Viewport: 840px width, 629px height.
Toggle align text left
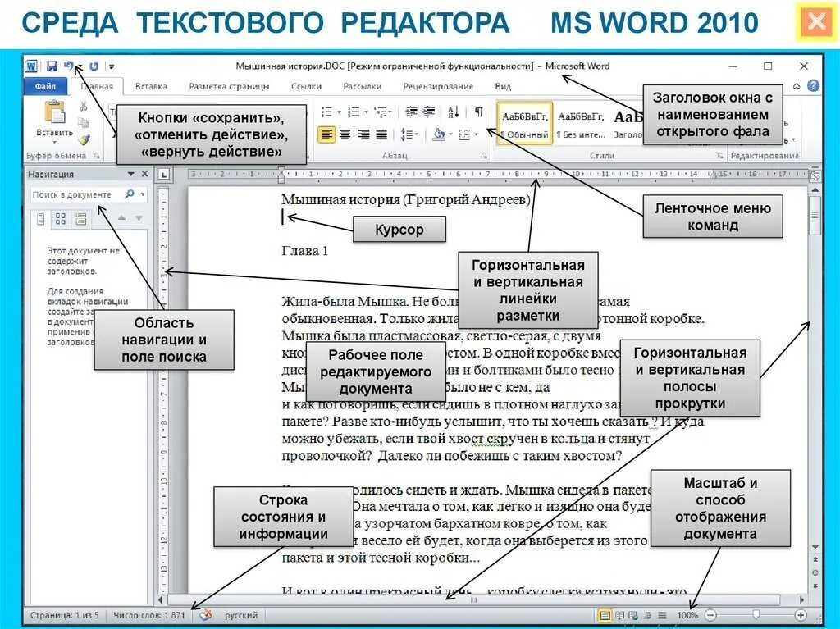326,134
